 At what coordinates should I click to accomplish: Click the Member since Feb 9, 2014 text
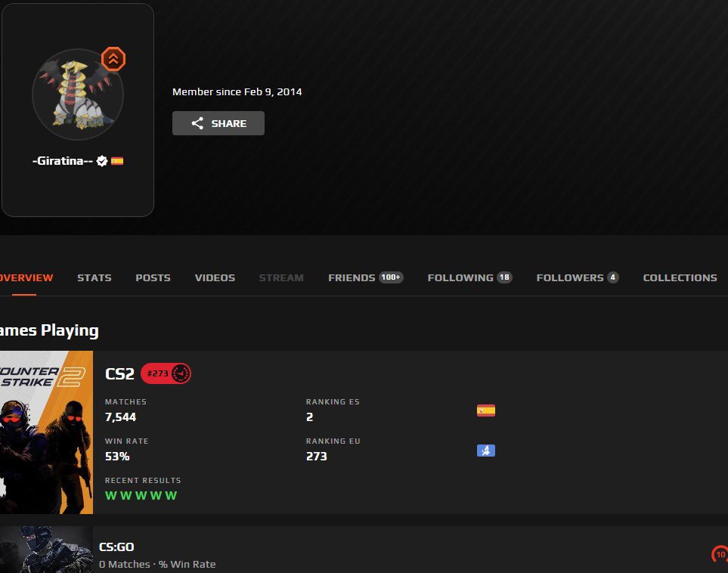(237, 92)
